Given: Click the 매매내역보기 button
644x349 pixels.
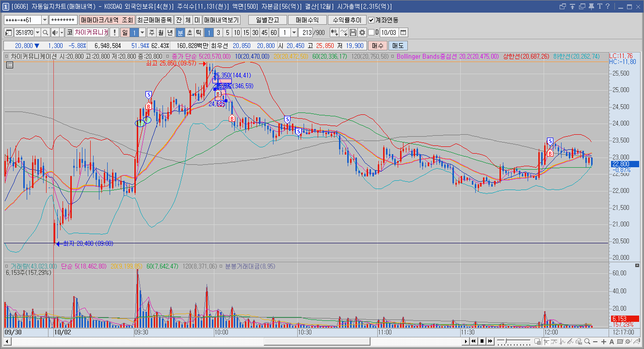Looking at the screenshot, I should (221, 20).
